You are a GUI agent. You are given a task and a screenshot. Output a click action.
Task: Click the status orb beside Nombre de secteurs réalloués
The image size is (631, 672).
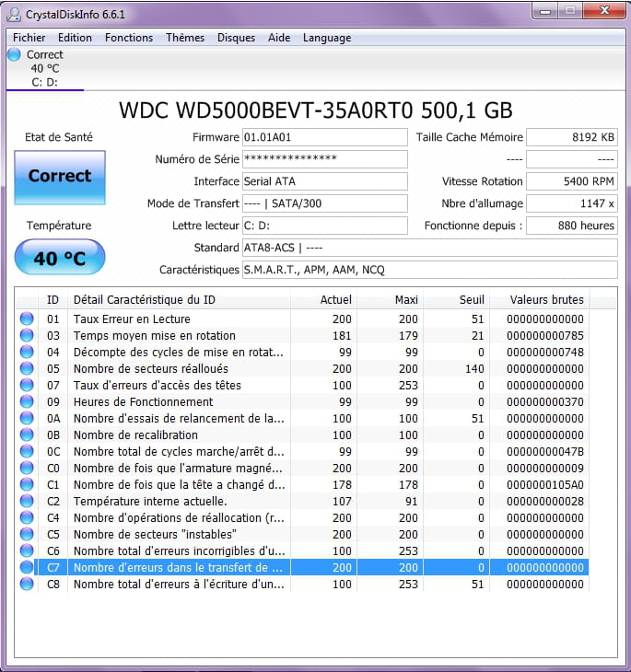click(x=27, y=369)
